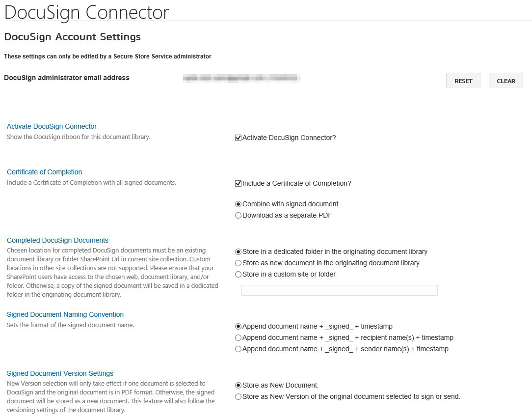Image resolution: width=532 pixels, height=419 pixels.
Task: Select append name with sender names and timestamp
Action: point(238,349)
